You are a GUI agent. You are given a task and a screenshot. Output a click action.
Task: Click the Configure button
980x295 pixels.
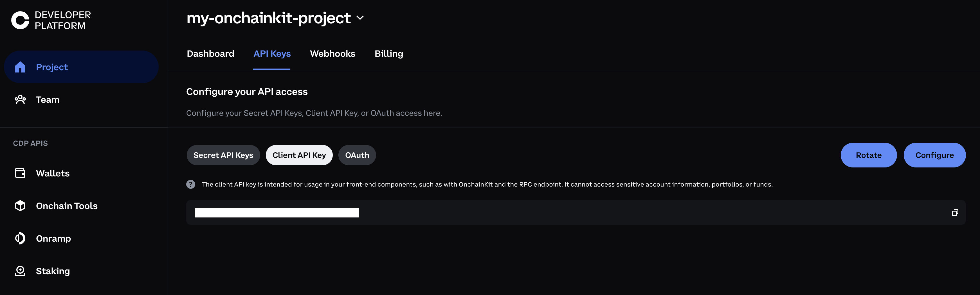pyautogui.click(x=935, y=155)
